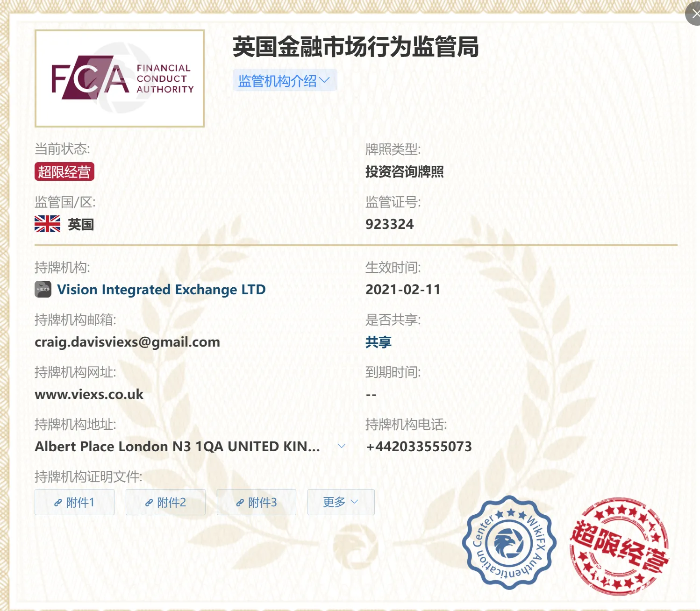The image size is (700, 611).
Task: Select the country name 英国
Action: point(81,224)
